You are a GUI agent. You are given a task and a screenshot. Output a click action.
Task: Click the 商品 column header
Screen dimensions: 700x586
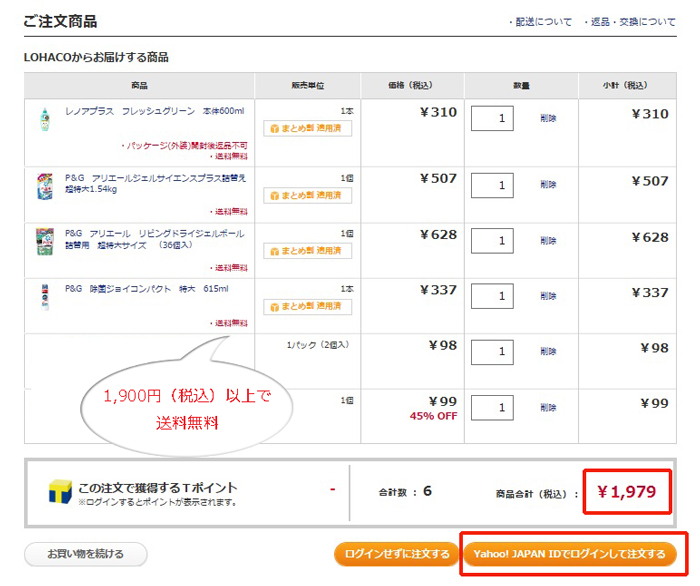(139, 85)
